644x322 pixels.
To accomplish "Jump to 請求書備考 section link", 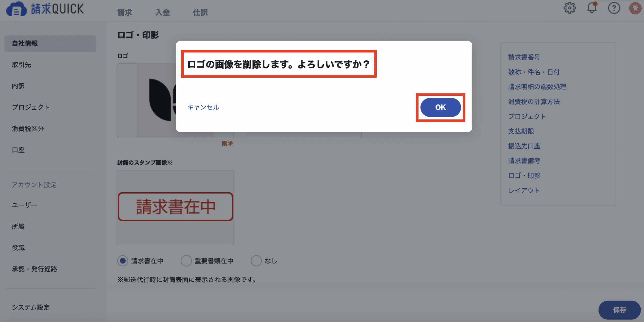I will tap(524, 161).
